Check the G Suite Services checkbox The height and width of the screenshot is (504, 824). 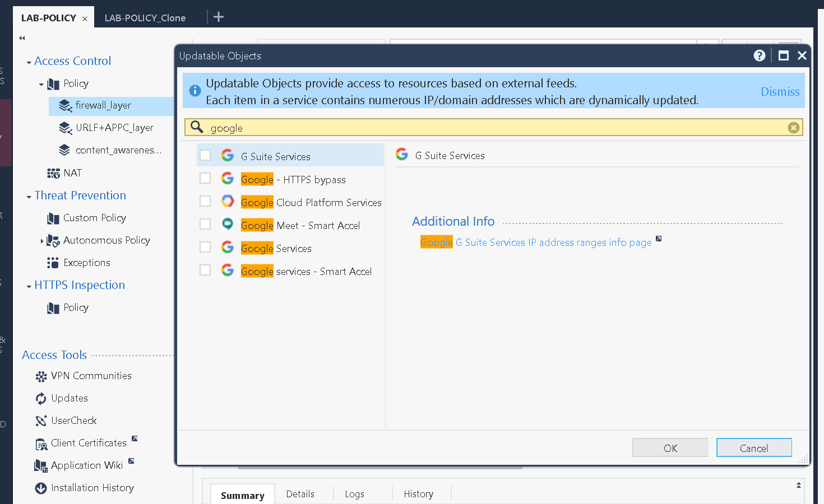pyautogui.click(x=206, y=155)
